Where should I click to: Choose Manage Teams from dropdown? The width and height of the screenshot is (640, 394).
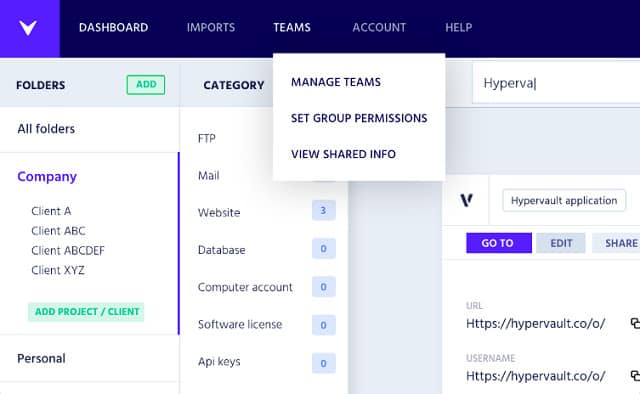[x=336, y=82]
